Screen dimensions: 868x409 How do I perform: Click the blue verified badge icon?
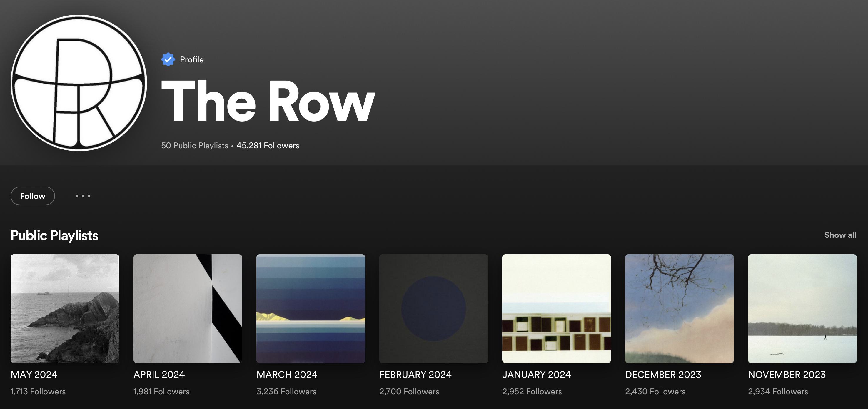168,60
